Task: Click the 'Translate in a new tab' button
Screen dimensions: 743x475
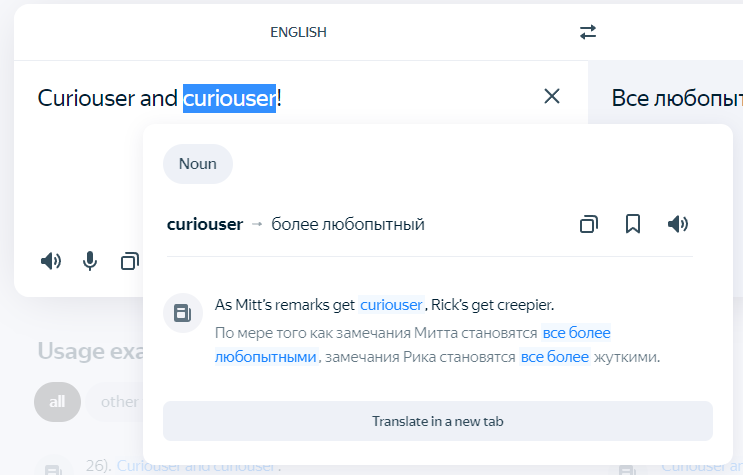Action: (437, 421)
